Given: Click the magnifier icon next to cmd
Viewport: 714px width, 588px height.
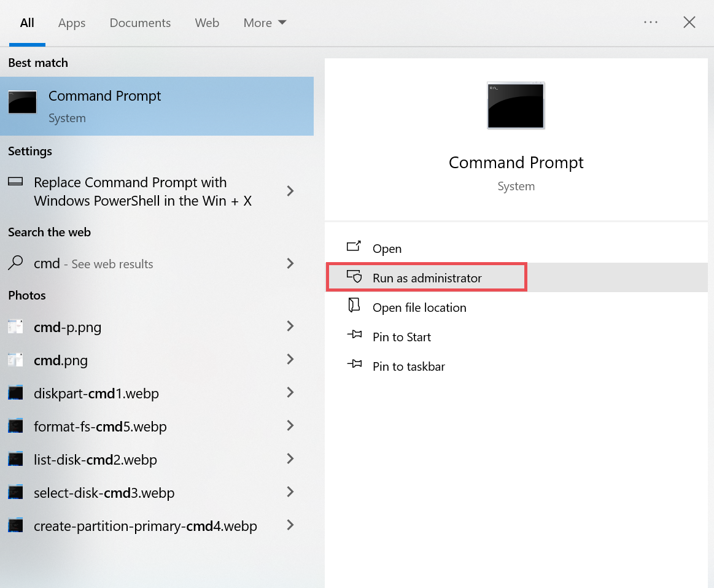Looking at the screenshot, I should (15, 263).
